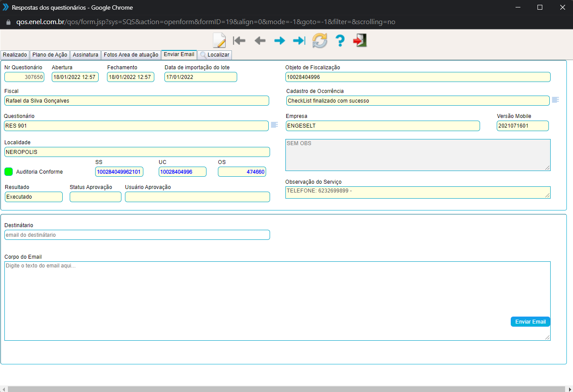Click the horizontal scrollbar at bottom
Viewport: 573px width, 392px height.
point(286,389)
